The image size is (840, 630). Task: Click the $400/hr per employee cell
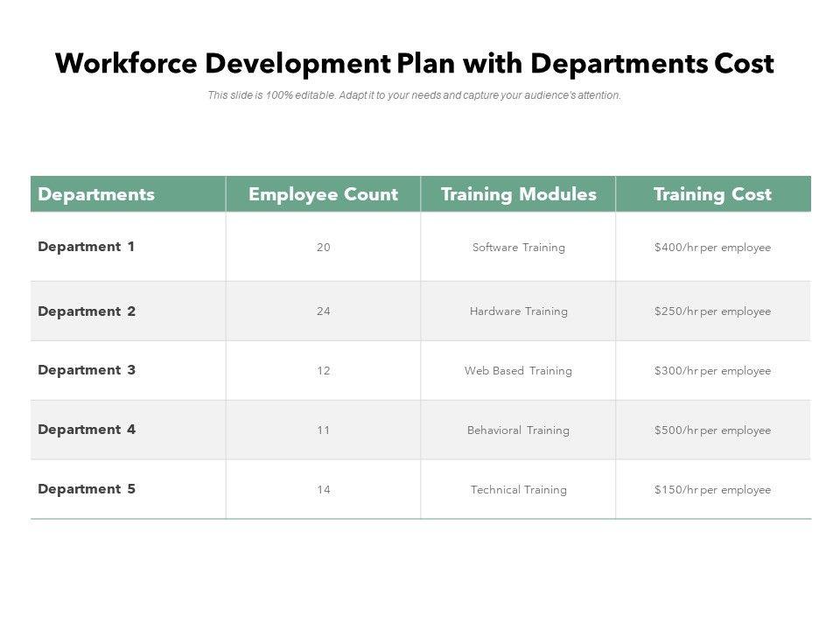click(x=712, y=248)
